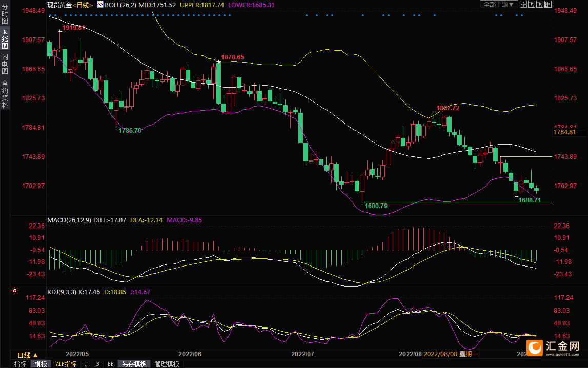Click the 汇金网 logo icon

tap(536, 348)
